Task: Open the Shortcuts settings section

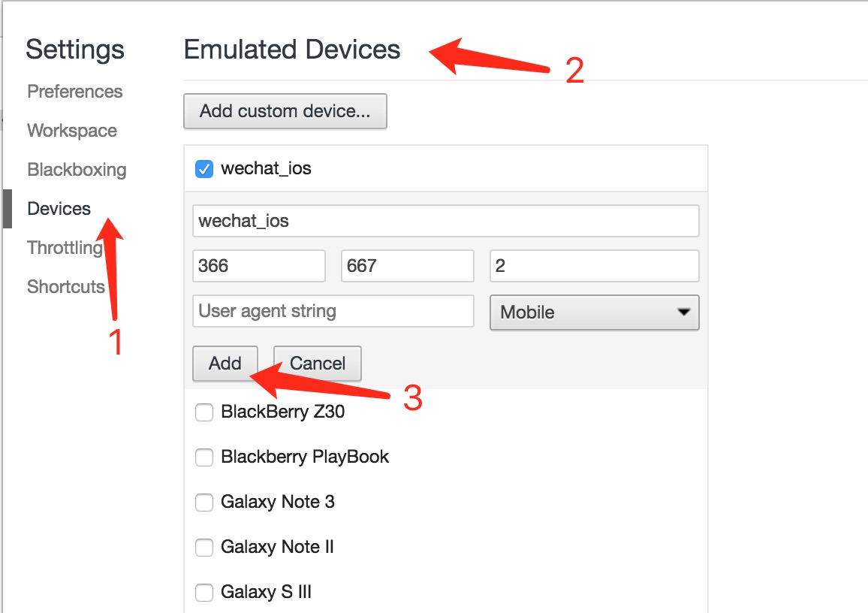Action: point(65,287)
